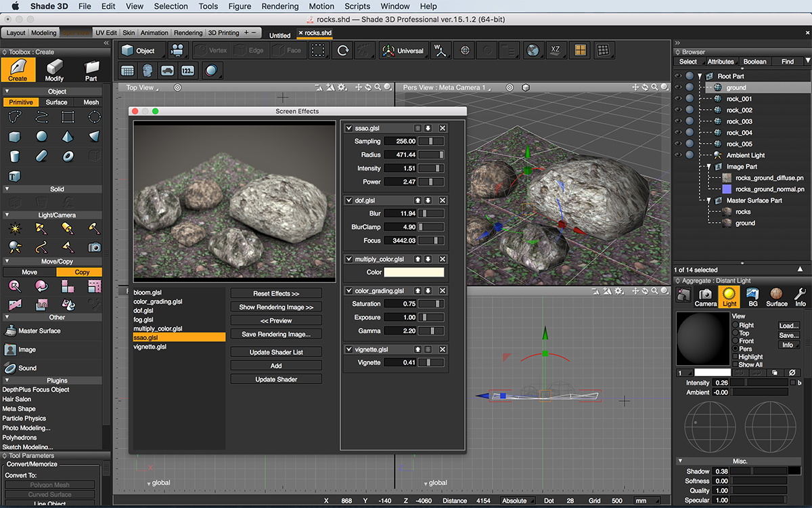Uncheck the multiply_color.glsl effect

pyautogui.click(x=349, y=259)
